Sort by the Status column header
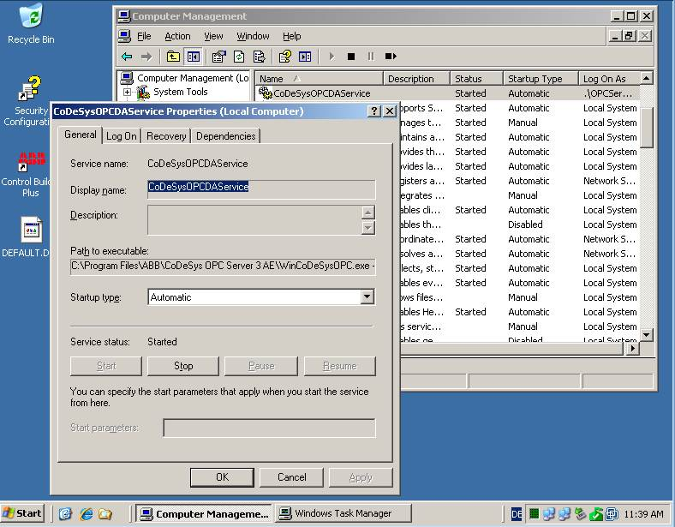 (x=476, y=79)
